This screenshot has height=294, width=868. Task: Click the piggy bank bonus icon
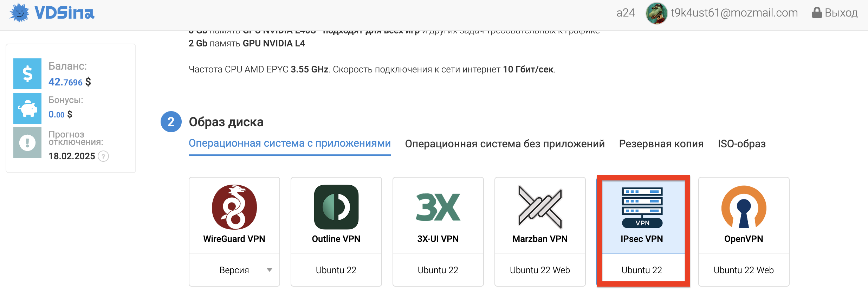pos(27,108)
